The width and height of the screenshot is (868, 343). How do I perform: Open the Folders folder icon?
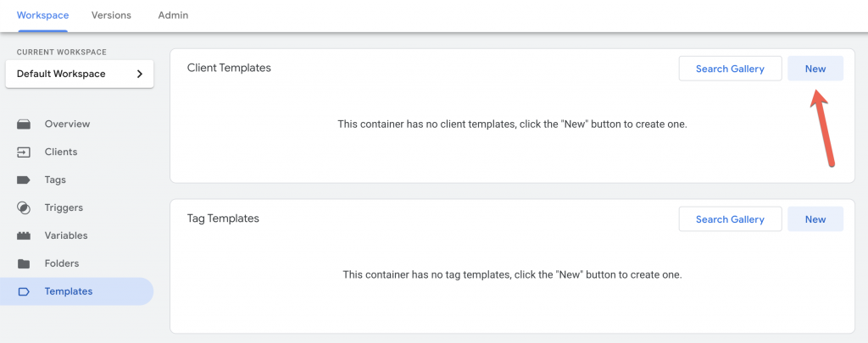(x=24, y=263)
